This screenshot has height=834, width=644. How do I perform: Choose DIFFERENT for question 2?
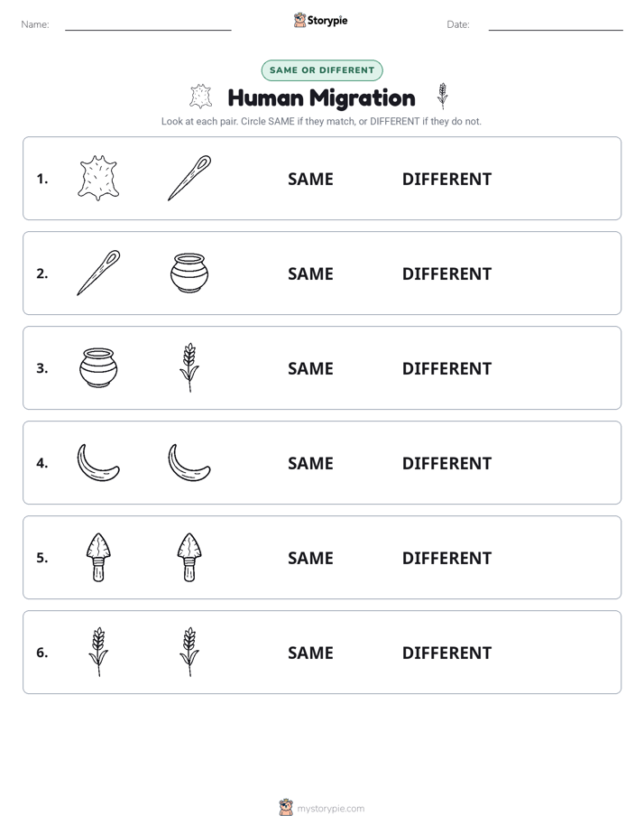446,273
